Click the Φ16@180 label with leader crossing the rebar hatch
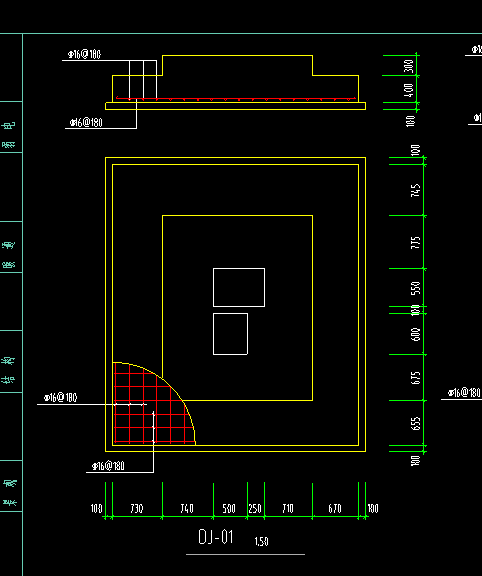The width and height of the screenshot is (482, 576). (x=61, y=397)
